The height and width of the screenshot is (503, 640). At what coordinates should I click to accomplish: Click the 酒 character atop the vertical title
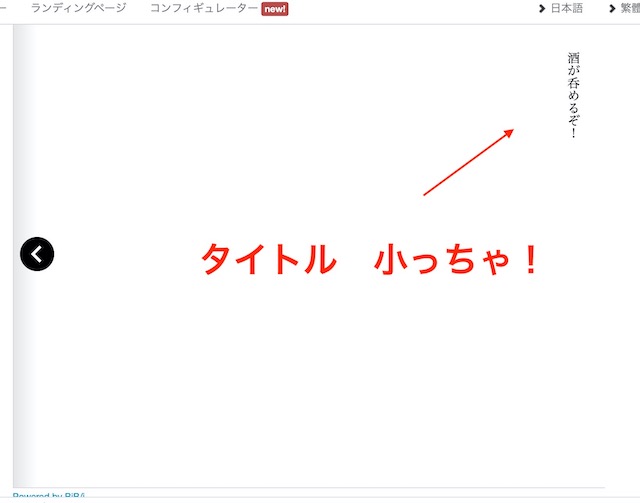click(573, 58)
